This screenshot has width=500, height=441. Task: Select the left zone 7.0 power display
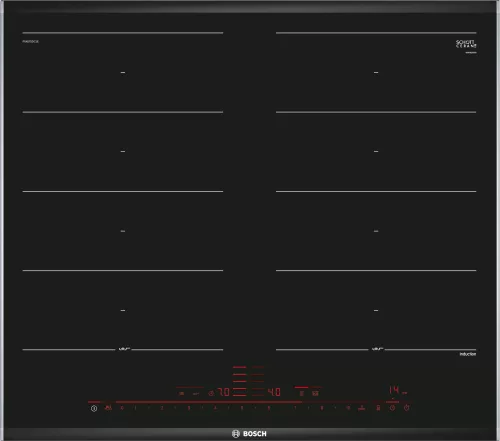[223, 392]
